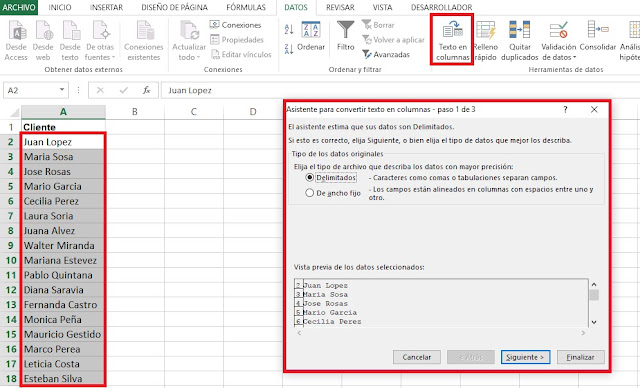
Task: Open Conexiones existentes
Action: coord(144,41)
